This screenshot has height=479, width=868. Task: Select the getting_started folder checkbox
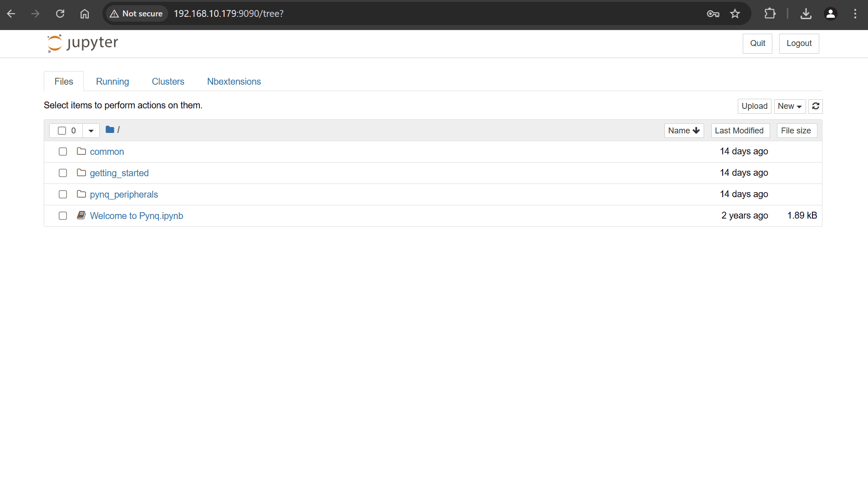pos(63,173)
